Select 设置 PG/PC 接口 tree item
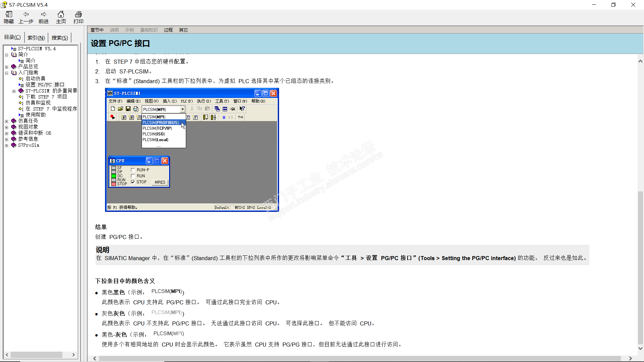This screenshot has width=644, height=362. [x=45, y=85]
